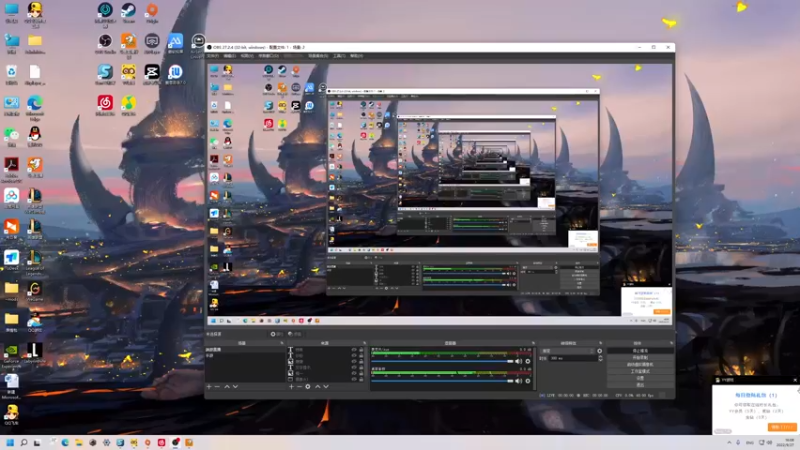Open settings gear of second mixer channel
Viewport: 800px width, 450px height.
[528, 381]
